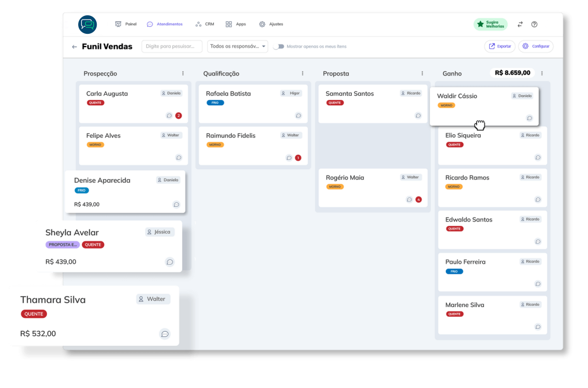Viewport: 588px width, 388px height.
Task: Click the Configurar button
Action: pyautogui.click(x=536, y=47)
